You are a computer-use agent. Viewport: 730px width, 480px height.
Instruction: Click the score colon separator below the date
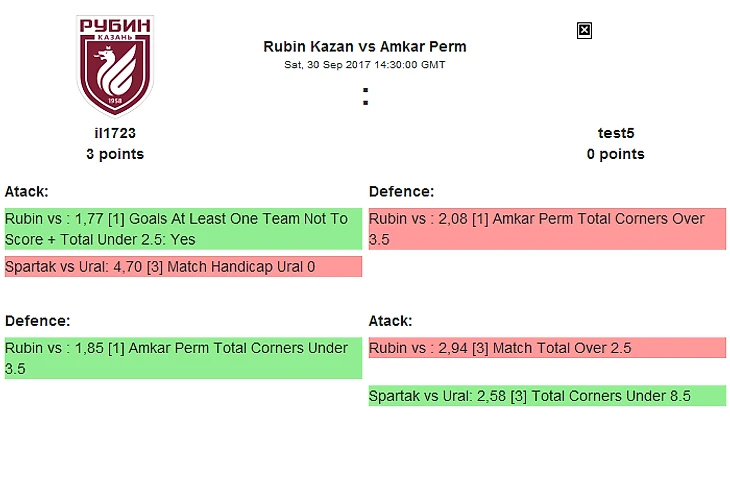click(366, 97)
